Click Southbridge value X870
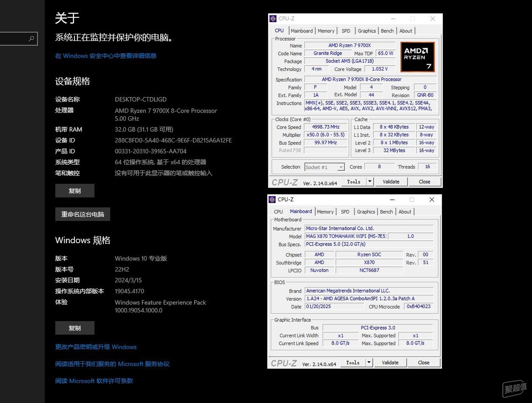Image resolution: width=532 pixels, height=403 pixels. click(x=369, y=262)
